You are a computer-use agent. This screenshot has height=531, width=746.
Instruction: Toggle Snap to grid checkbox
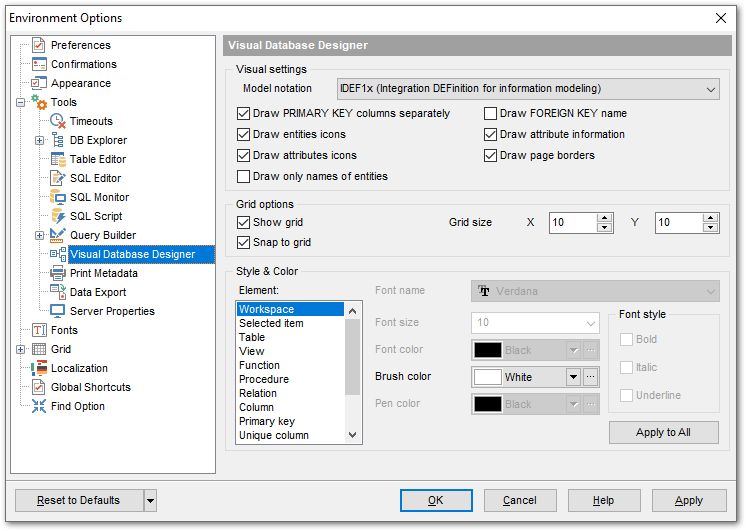[243, 242]
